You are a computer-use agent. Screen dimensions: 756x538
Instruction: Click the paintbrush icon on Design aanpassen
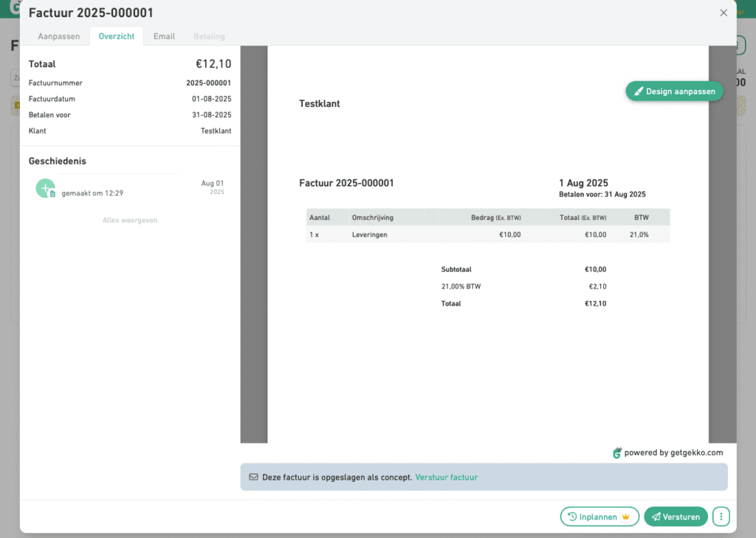tap(639, 92)
